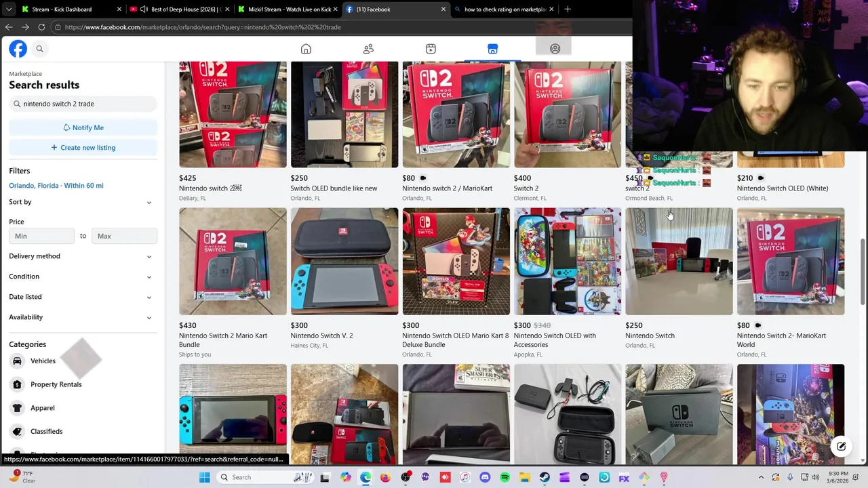Expand the Condition filter

coord(83,277)
